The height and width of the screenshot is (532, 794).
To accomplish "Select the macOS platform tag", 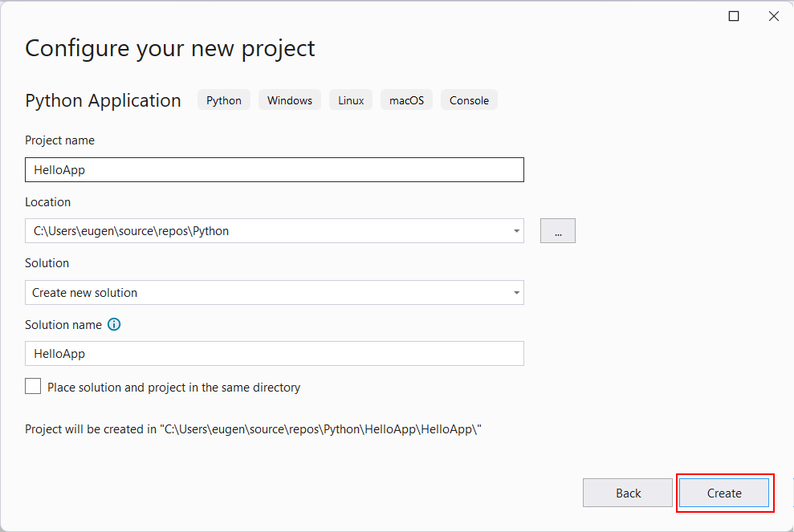I will (x=406, y=100).
